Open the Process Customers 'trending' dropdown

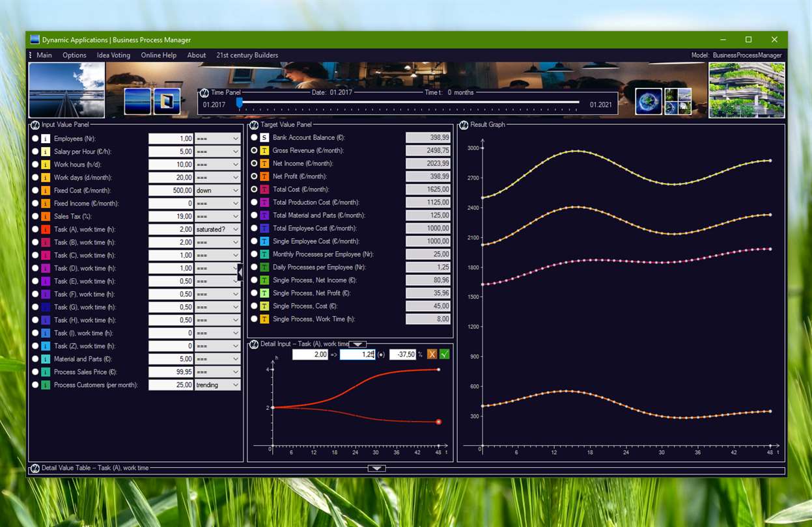(217, 385)
